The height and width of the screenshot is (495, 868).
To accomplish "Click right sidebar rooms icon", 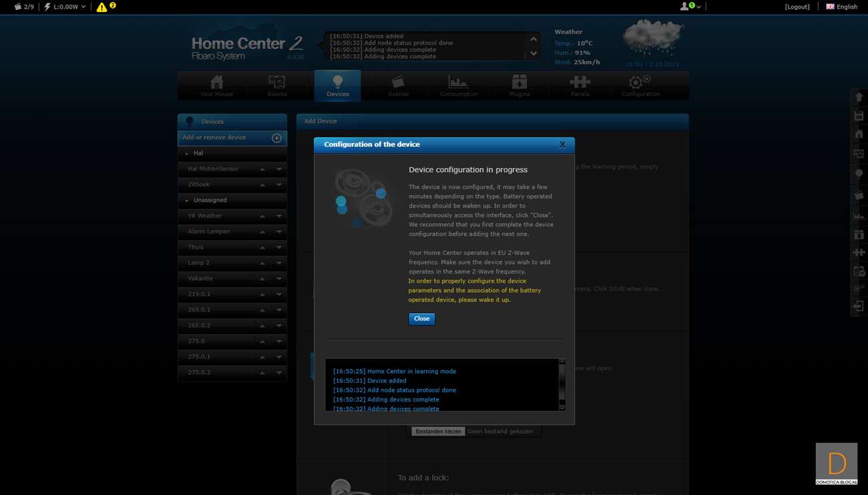I will pos(859,153).
